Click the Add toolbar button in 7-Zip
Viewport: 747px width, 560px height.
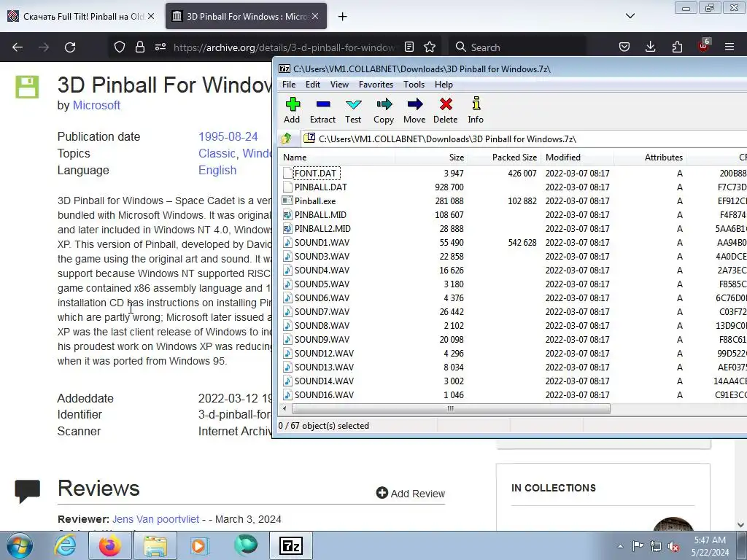(292, 111)
